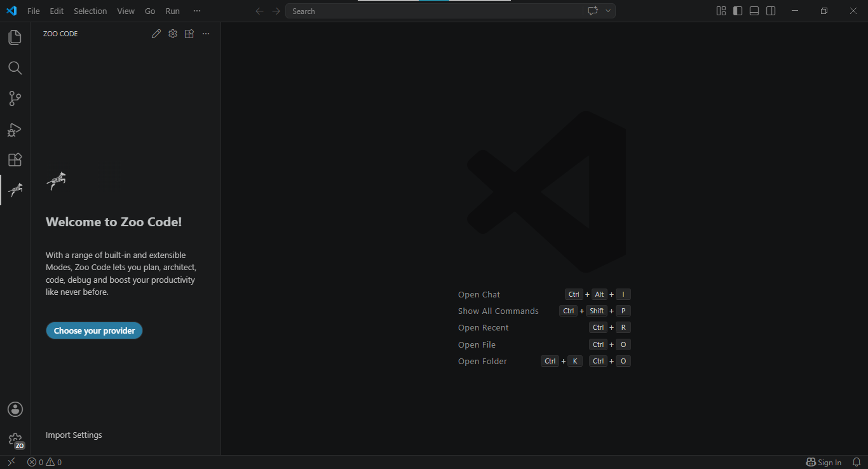This screenshot has width=868, height=469.
Task: Expand the hidden menus ellipsis in the menu bar
Action: [197, 11]
